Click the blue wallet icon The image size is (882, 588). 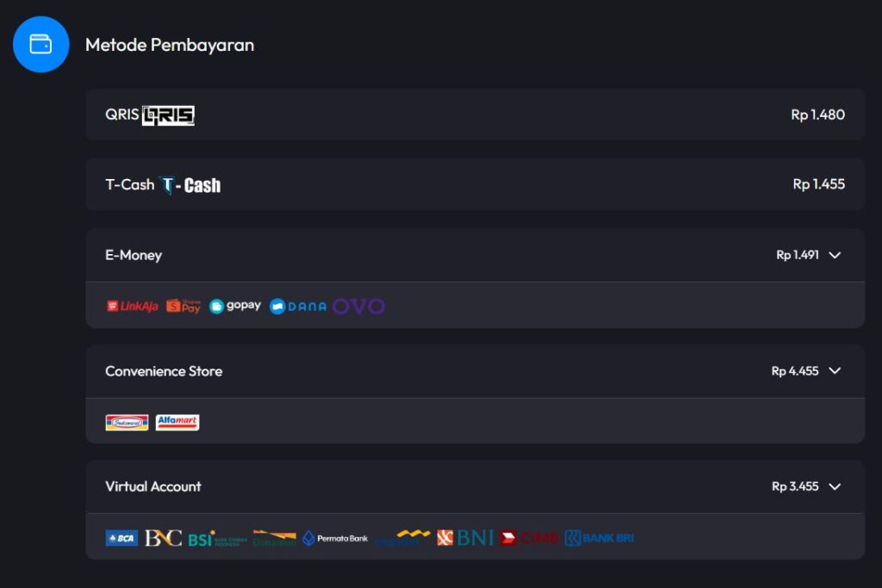tap(40, 44)
